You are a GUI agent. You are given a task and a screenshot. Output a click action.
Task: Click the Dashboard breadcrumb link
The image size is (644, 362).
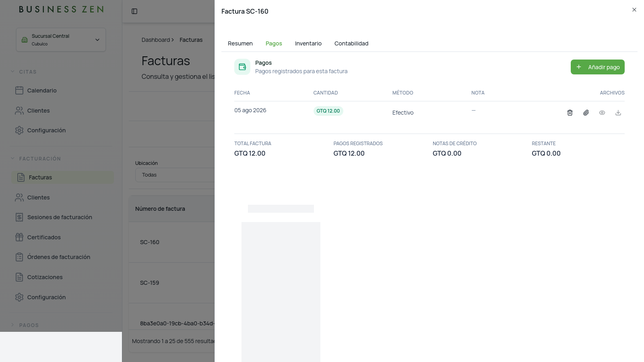click(156, 40)
